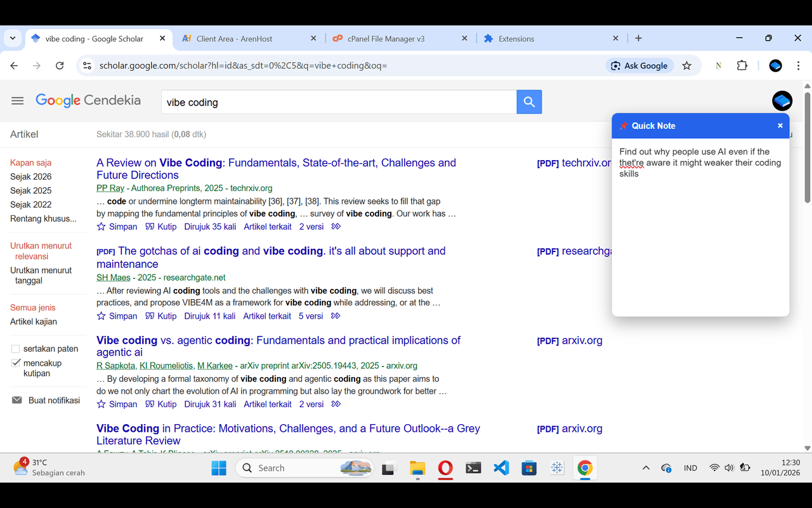
Task: Go back to the previous page
Action: pyautogui.click(x=15, y=65)
